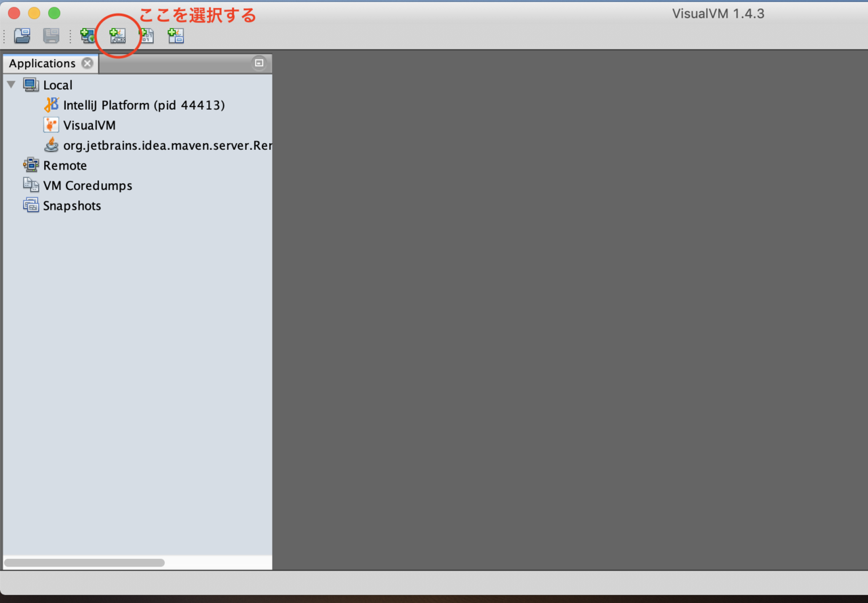Click the yellow window minimize button
Viewport: 868px width, 603px height.
click(x=34, y=14)
